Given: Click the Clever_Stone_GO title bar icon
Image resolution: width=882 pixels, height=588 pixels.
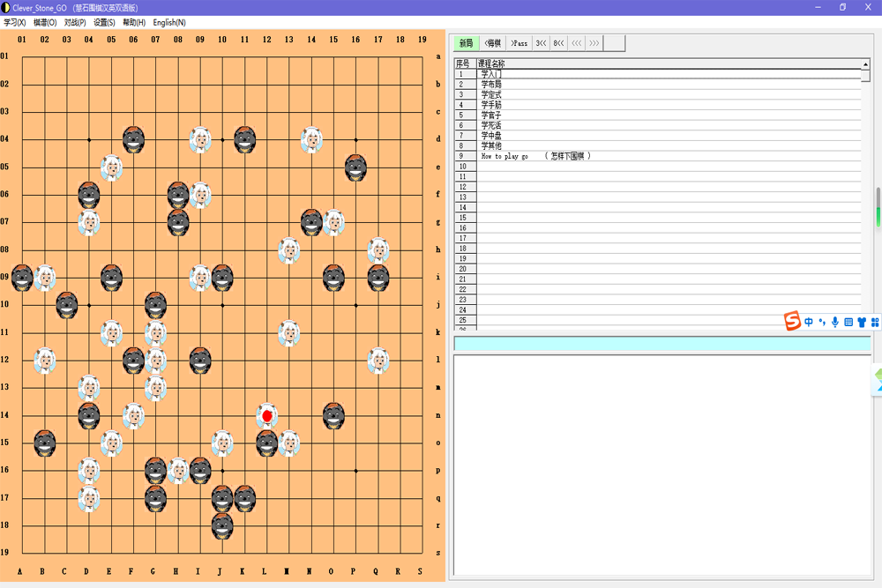Looking at the screenshot, I should (x=7, y=6).
